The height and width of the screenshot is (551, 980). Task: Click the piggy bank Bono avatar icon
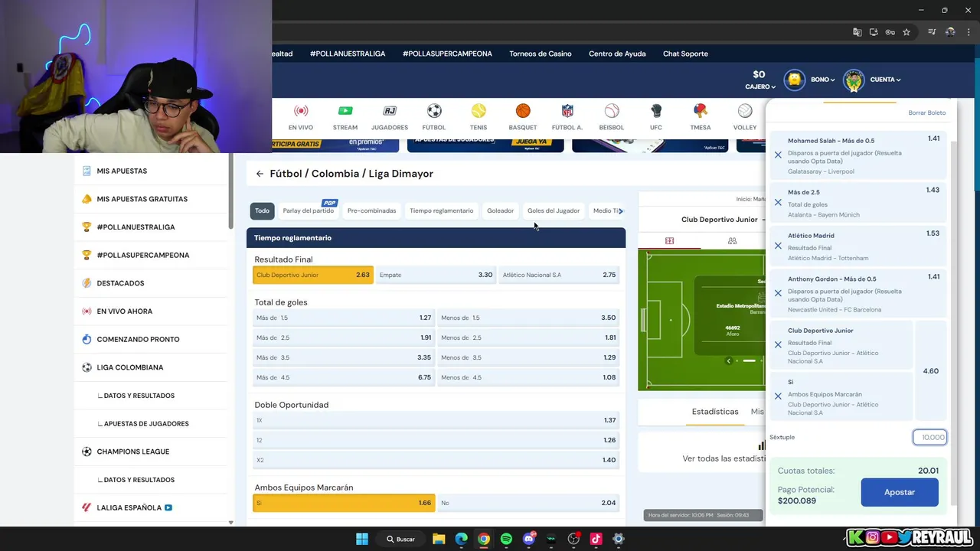tap(795, 80)
